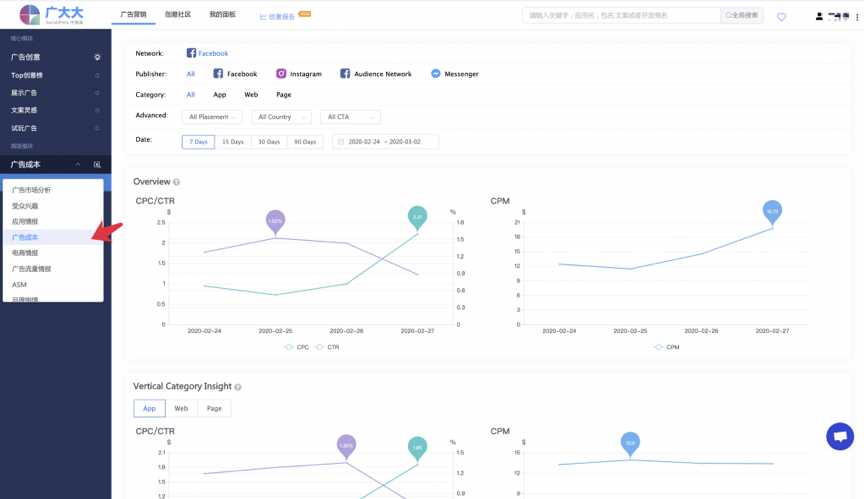Click the lightbulb icon beside 广告创意

point(97,57)
